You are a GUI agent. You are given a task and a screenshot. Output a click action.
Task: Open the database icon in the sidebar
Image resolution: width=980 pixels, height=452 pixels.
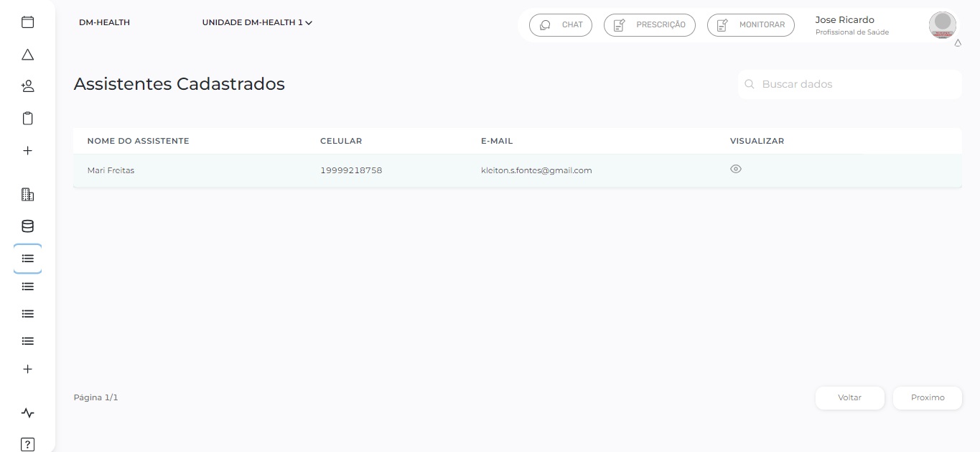27,226
